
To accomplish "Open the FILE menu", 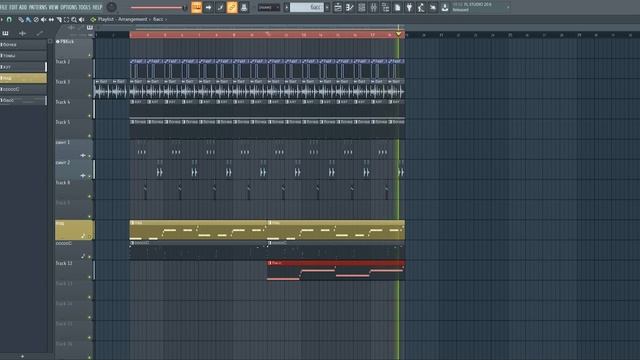I will click(x=4, y=7).
